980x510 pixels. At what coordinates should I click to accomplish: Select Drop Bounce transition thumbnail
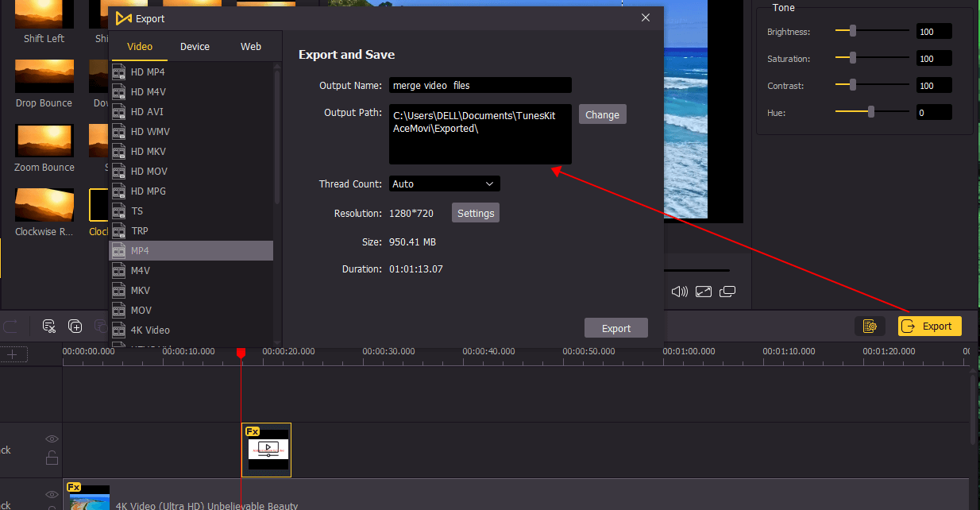44,76
